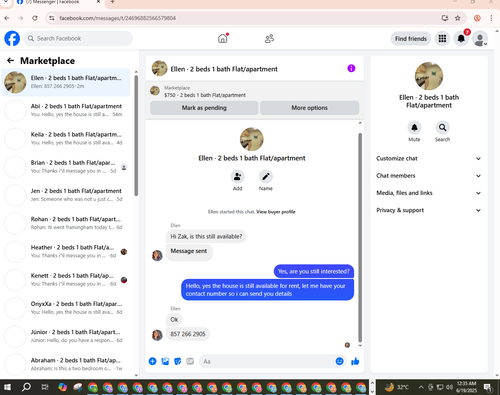Open the Account profile avatar menu

(x=480, y=39)
